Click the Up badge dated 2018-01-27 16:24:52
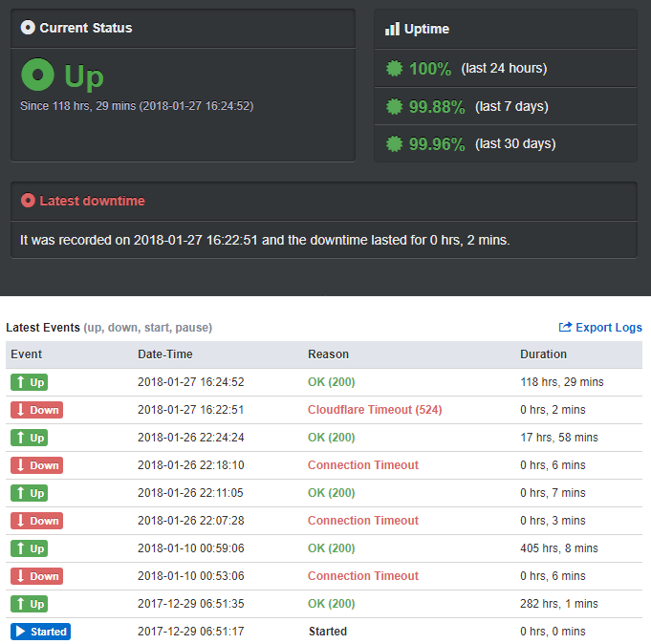The width and height of the screenshot is (651, 644). point(29,382)
